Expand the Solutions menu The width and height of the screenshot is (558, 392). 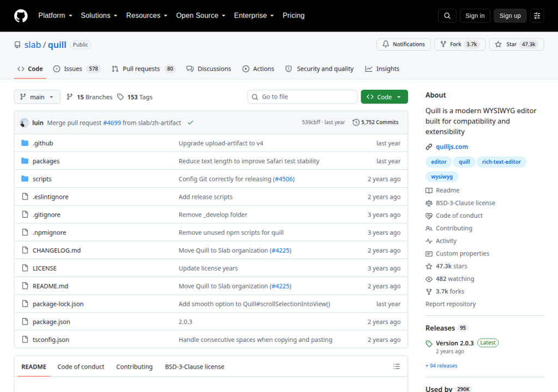tap(99, 16)
